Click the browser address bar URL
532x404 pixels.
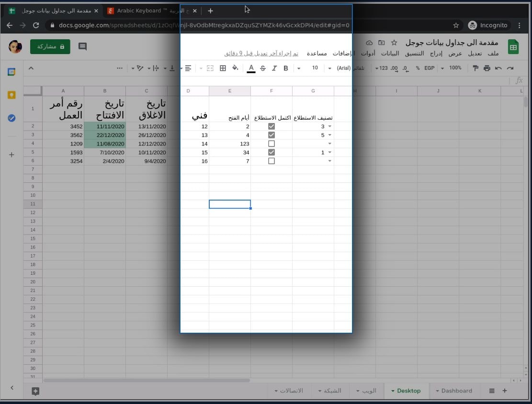(x=204, y=25)
